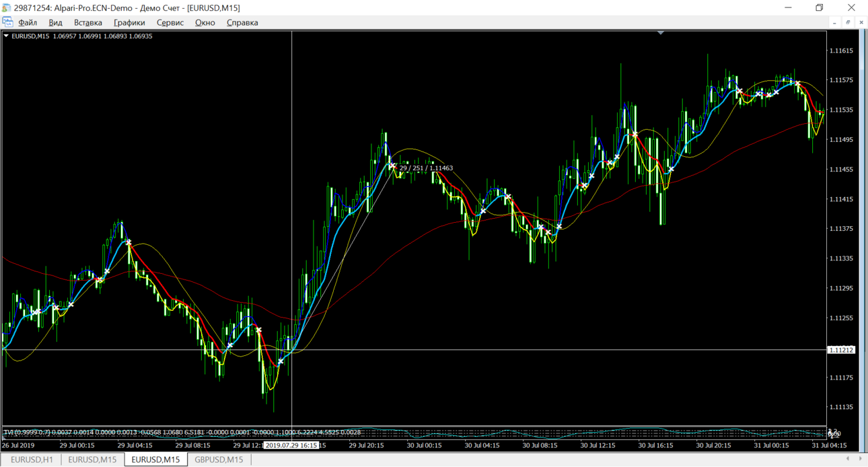Restore the inner chart window
Screen dimensions: 868x467
tap(848, 22)
